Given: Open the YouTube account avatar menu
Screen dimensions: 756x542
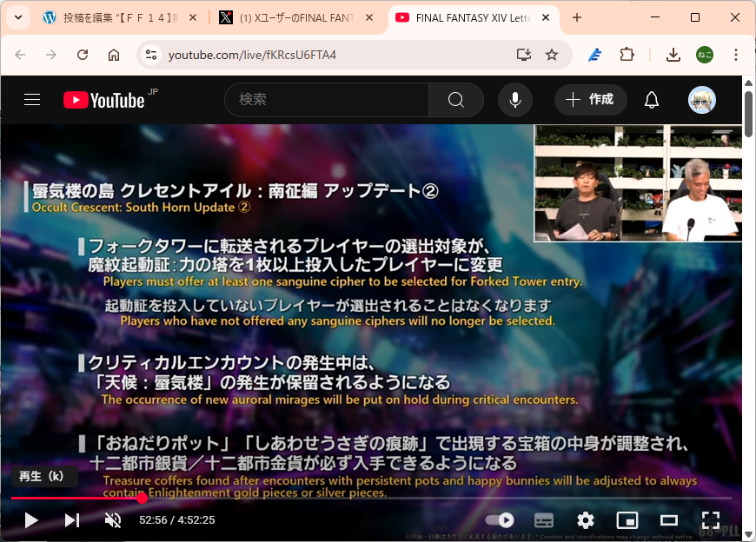Looking at the screenshot, I should coord(702,100).
